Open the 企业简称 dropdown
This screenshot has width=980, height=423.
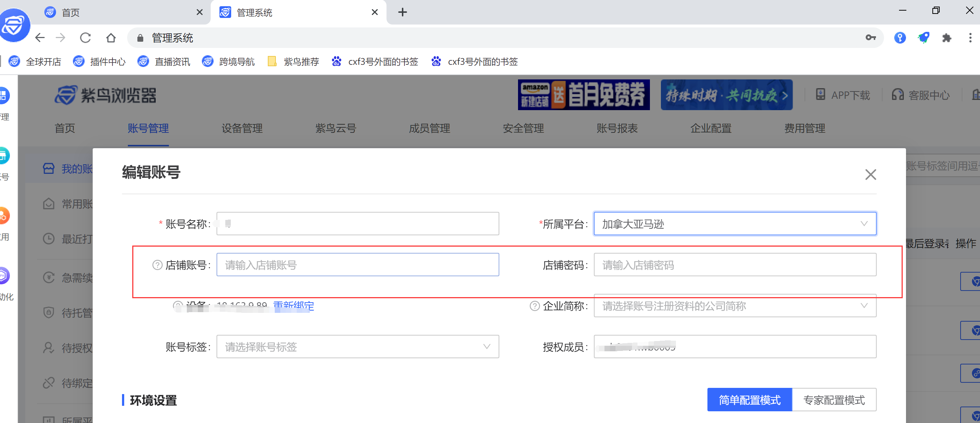tap(735, 306)
